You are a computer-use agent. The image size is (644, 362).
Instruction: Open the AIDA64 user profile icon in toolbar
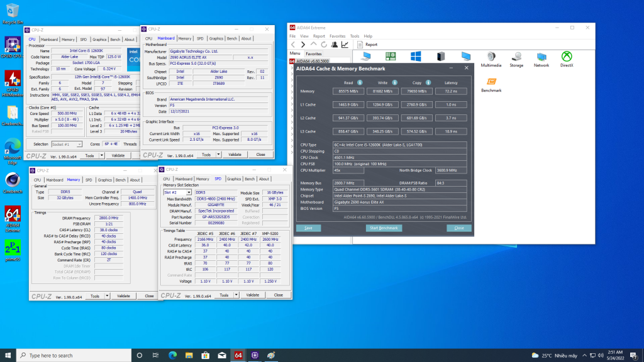point(335,45)
